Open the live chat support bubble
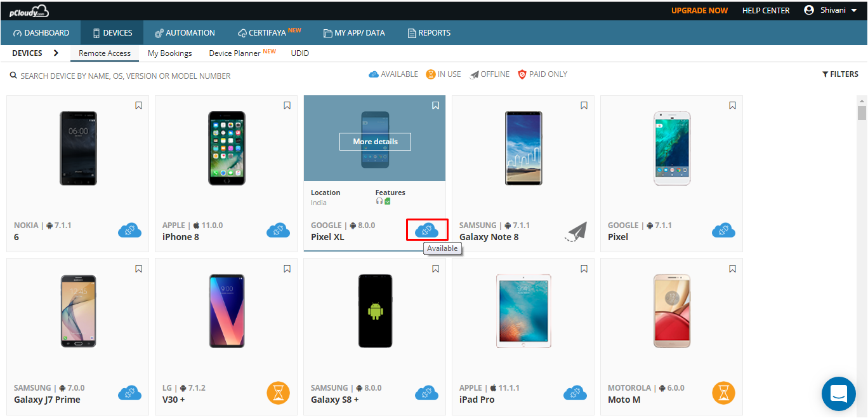This screenshot has width=868, height=418. point(839,394)
